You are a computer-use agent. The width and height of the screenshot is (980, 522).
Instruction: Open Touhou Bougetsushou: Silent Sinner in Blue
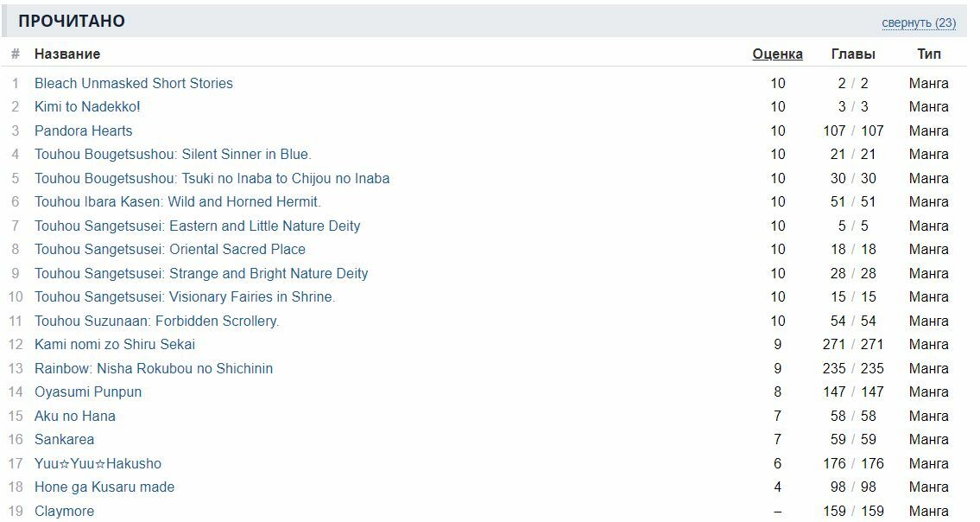pos(172,154)
